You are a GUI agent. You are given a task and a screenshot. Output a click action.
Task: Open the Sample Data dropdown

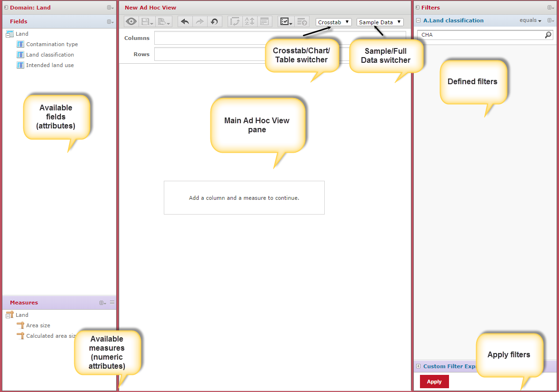(x=380, y=22)
